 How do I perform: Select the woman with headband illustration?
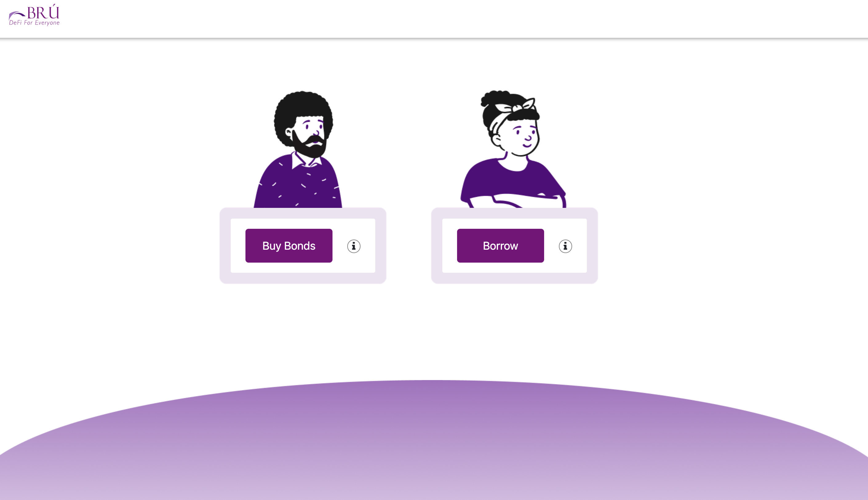[x=513, y=149]
